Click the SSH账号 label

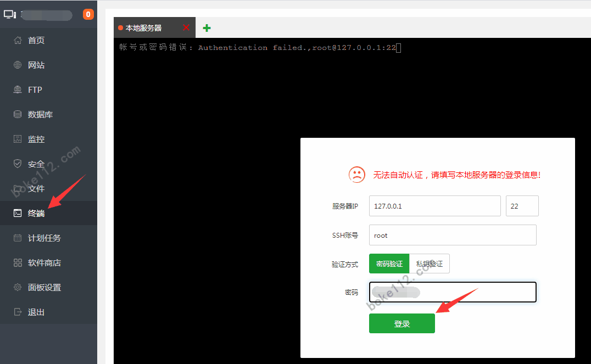345,235
